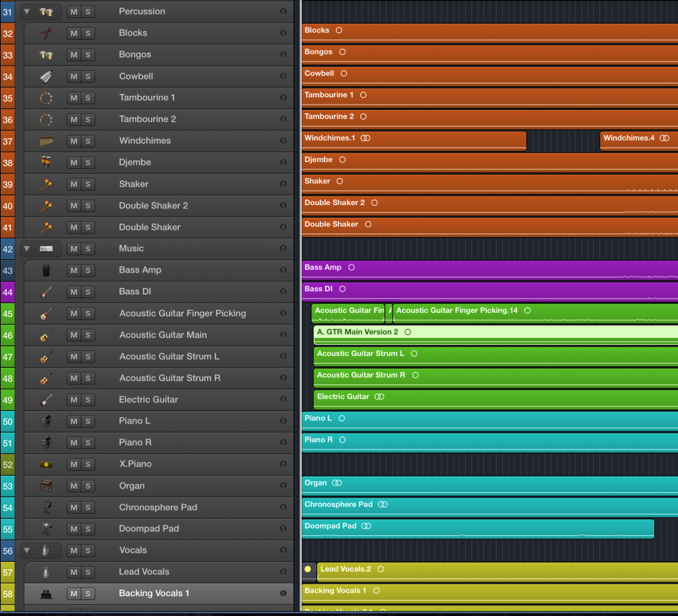The image size is (678, 616).
Task: Mute the Organ track
Action: point(74,486)
